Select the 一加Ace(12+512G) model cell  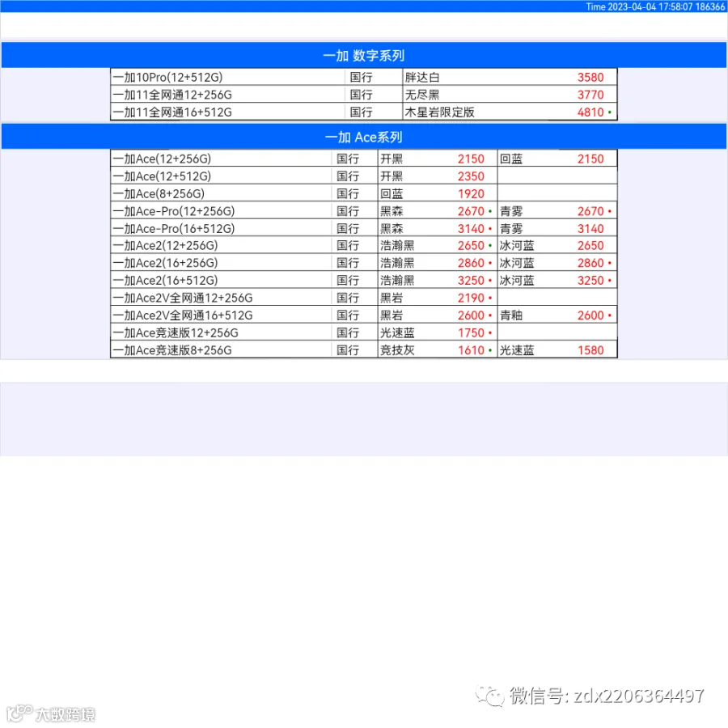point(221,176)
